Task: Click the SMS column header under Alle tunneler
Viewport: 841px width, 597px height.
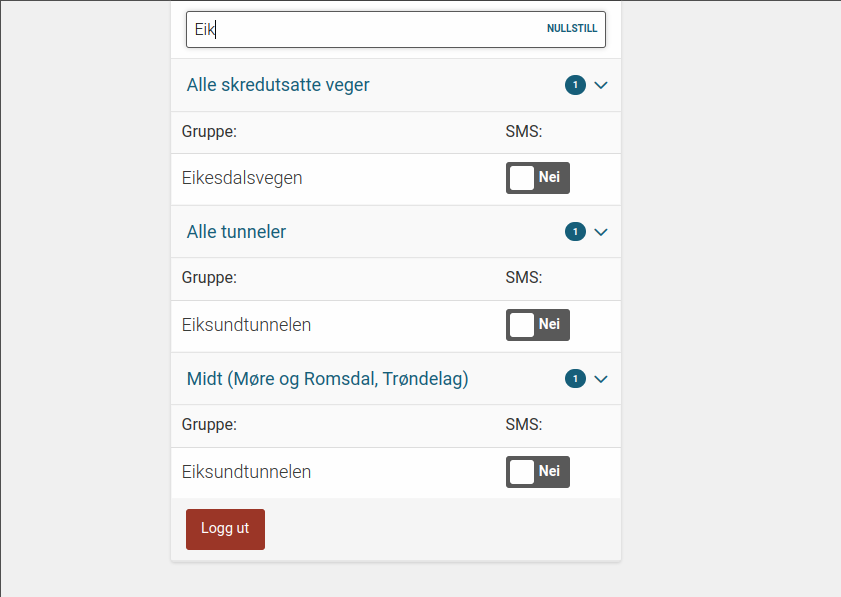Action: (x=524, y=277)
